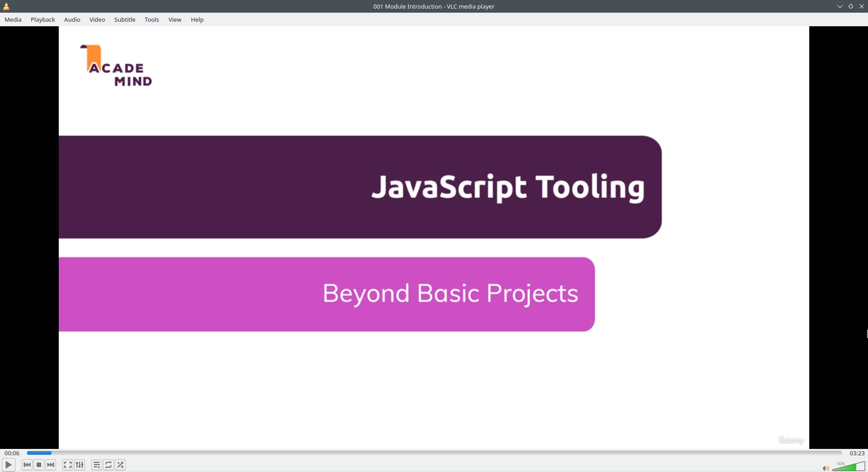Open the Playback menu

43,19
